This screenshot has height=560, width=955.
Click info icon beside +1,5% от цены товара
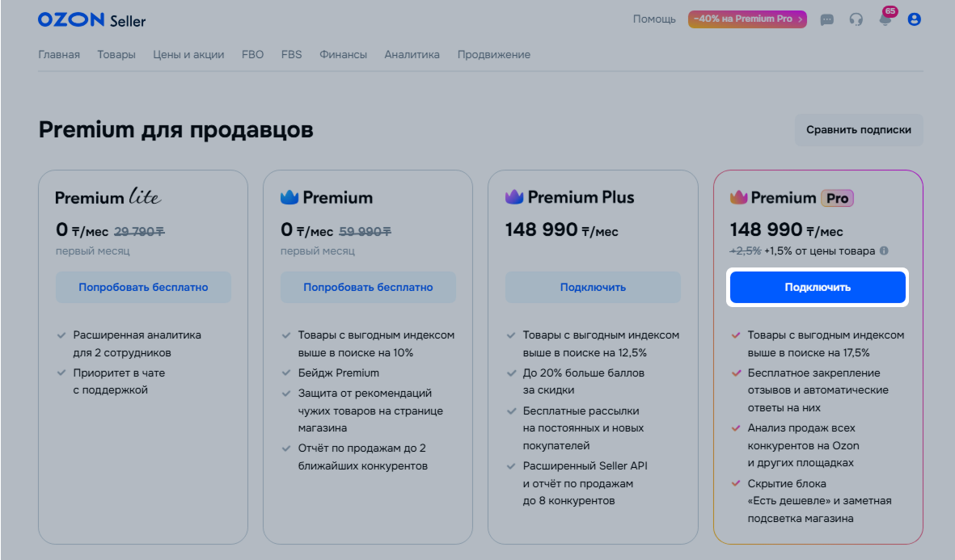[884, 251]
